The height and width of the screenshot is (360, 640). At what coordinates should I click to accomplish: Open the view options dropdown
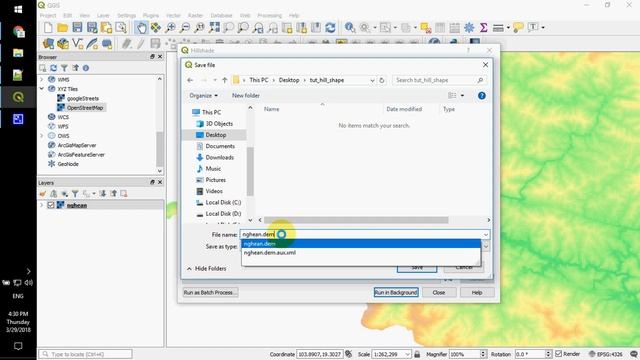click(x=462, y=96)
